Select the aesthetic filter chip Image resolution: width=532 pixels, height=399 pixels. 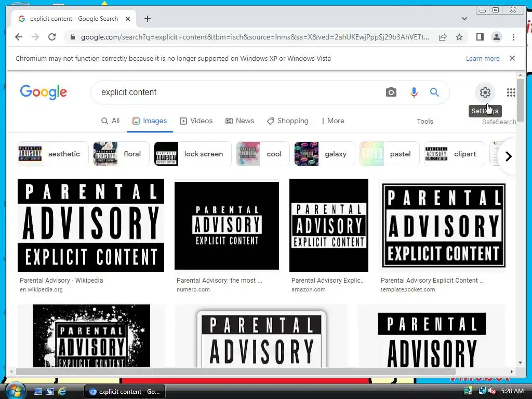[53, 154]
